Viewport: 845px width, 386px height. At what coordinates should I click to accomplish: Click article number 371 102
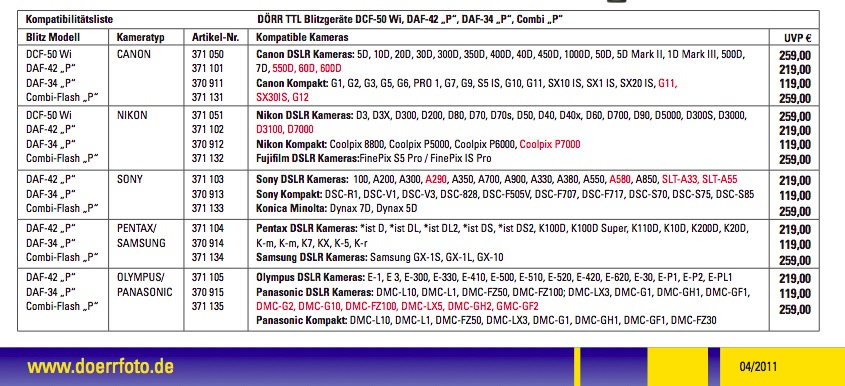tap(207, 129)
